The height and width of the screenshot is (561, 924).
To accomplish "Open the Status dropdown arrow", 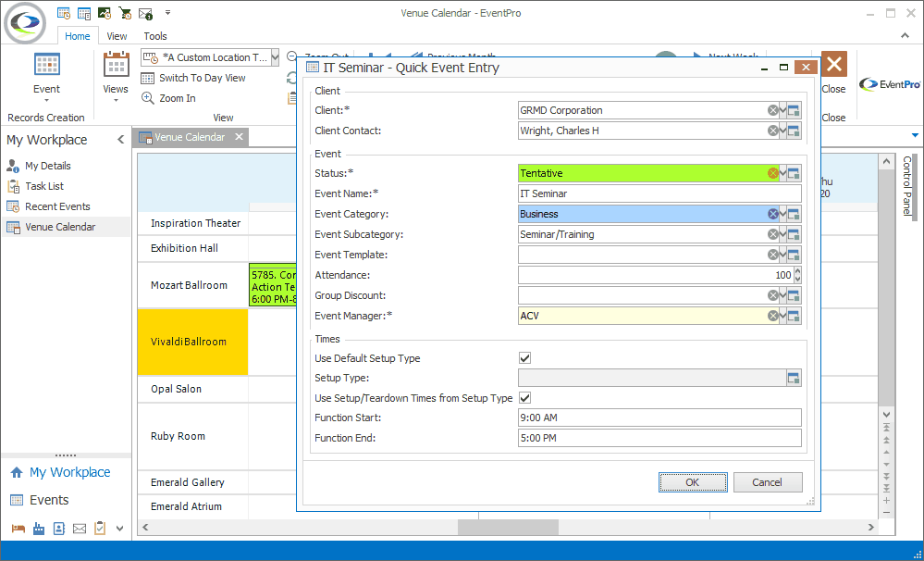I will (782, 173).
